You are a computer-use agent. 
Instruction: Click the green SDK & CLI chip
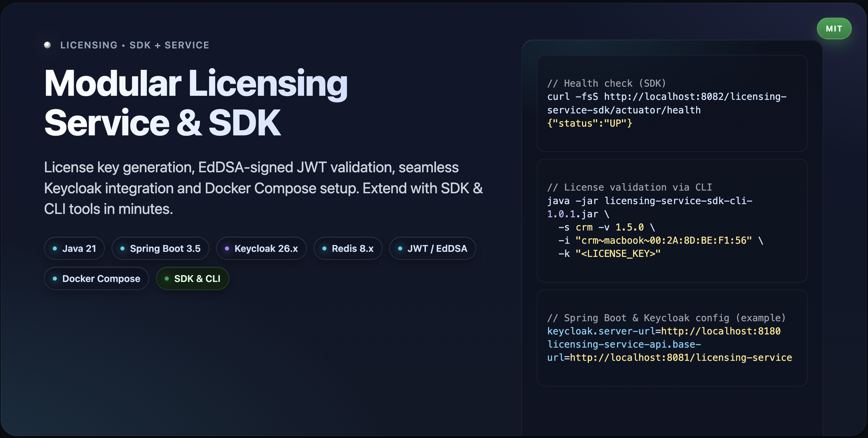[192, 279]
